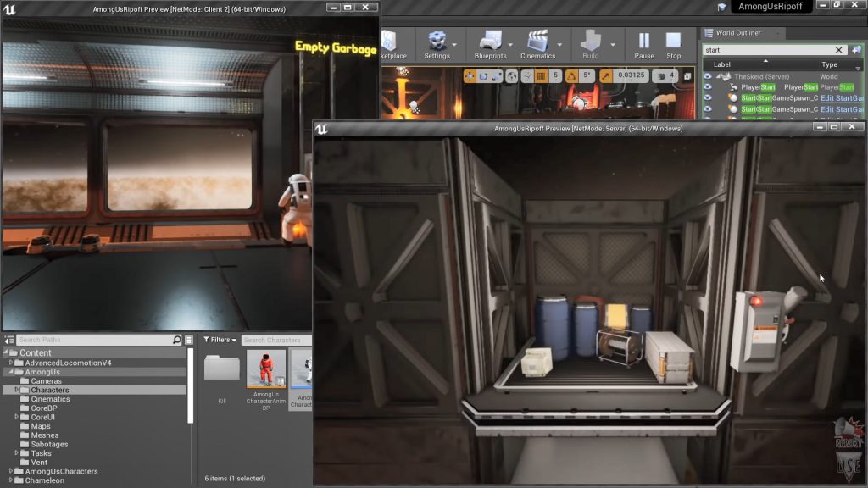
Task: Expand the AdvancedLocomotionV4 folder
Action: (10, 363)
